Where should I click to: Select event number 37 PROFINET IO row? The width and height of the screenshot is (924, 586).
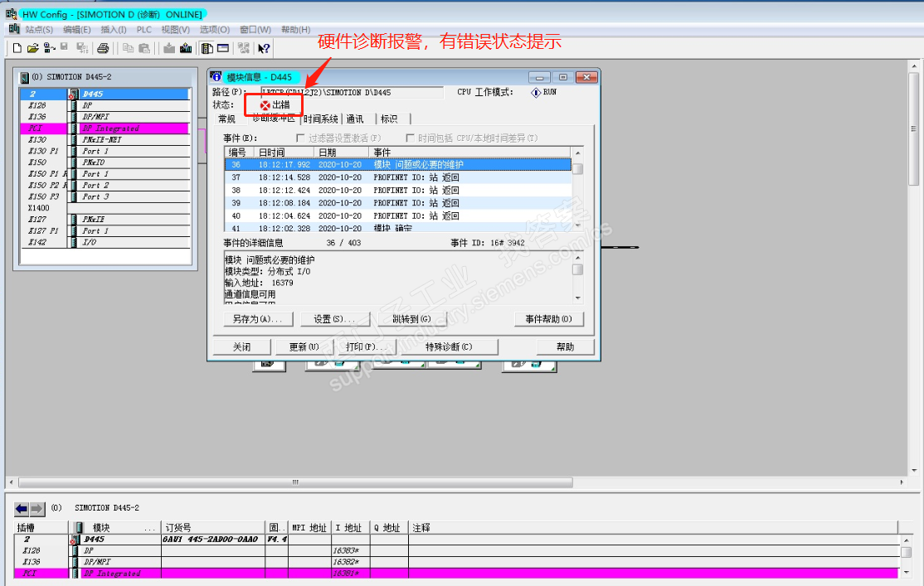click(x=398, y=177)
